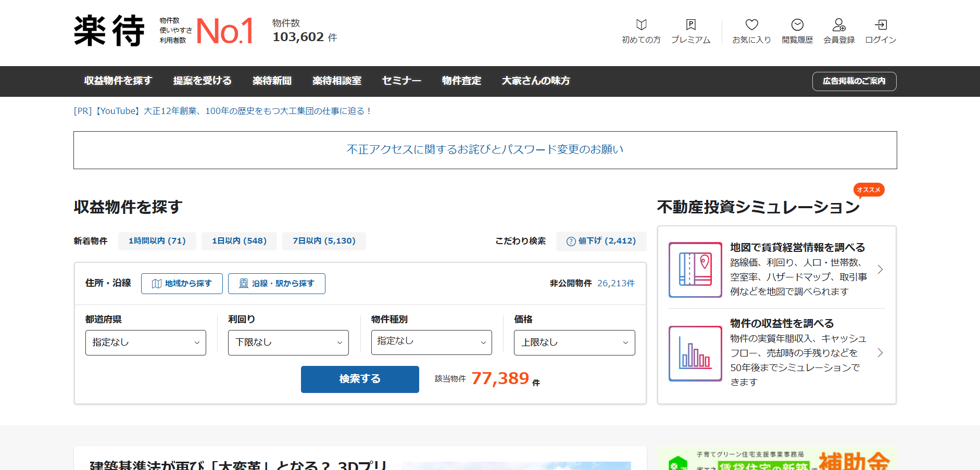
Task: Open 楽待新聞 menu item
Action: point(272,81)
